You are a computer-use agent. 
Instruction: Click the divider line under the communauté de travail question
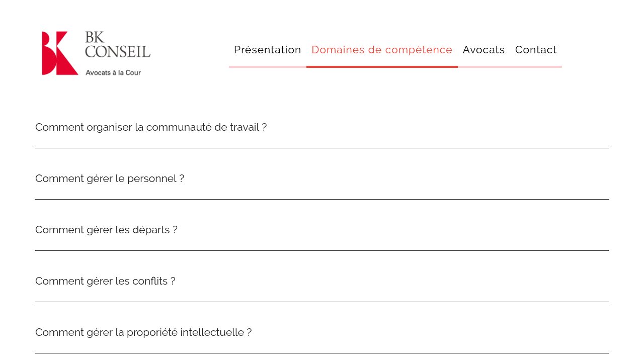[322, 148]
